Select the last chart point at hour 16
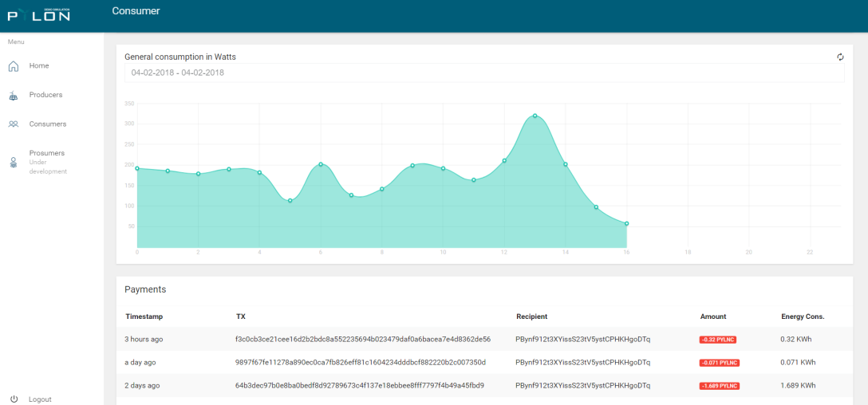868x405 pixels. click(626, 223)
